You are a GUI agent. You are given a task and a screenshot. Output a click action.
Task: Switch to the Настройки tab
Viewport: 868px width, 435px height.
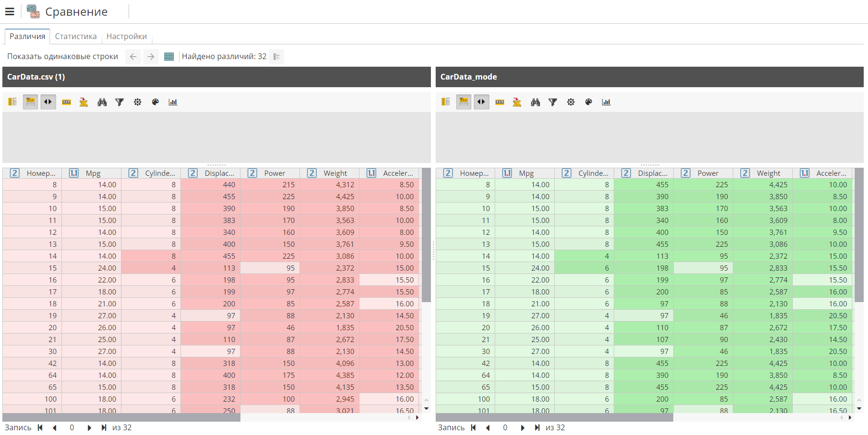pyautogui.click(x=127, y=36)
